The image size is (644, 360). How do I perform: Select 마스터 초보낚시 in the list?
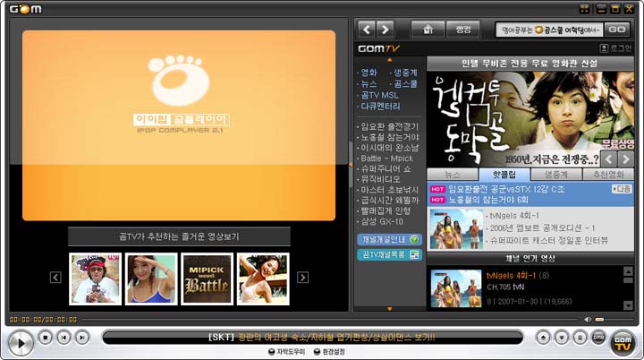[388, 190]
